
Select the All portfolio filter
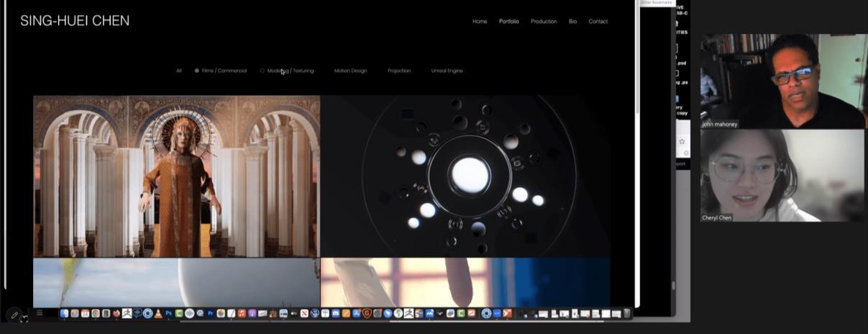(179, 71)
